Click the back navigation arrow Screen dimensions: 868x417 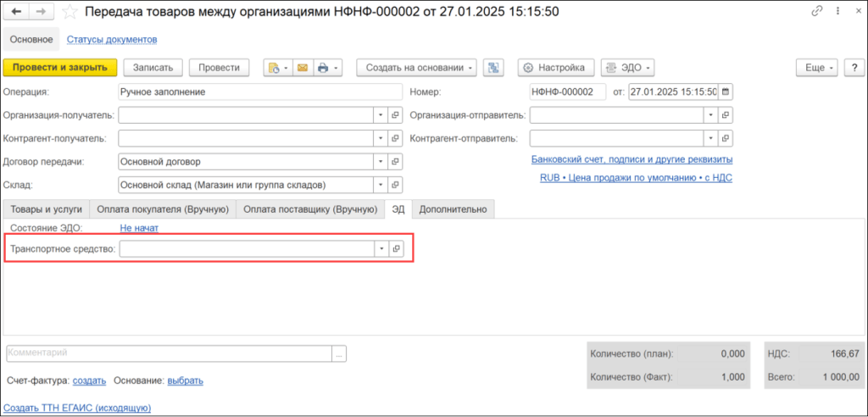(16, 13)
